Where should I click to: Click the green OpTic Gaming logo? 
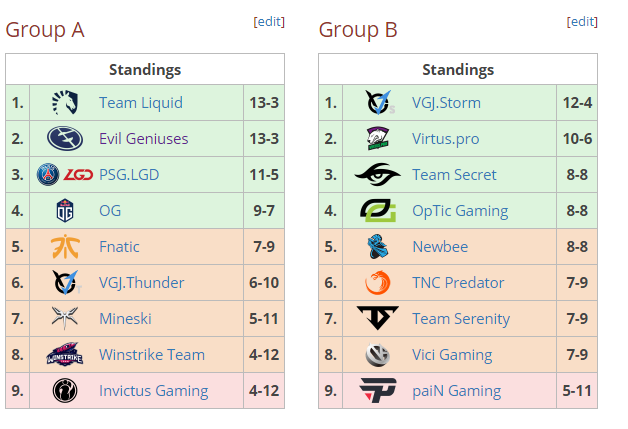[x=378, y=211]
